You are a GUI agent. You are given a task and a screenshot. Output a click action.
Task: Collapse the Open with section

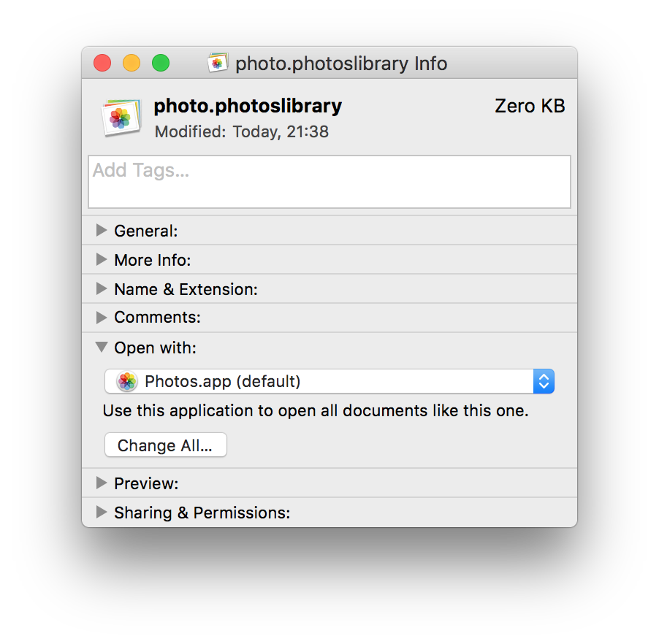pos(102,348)
